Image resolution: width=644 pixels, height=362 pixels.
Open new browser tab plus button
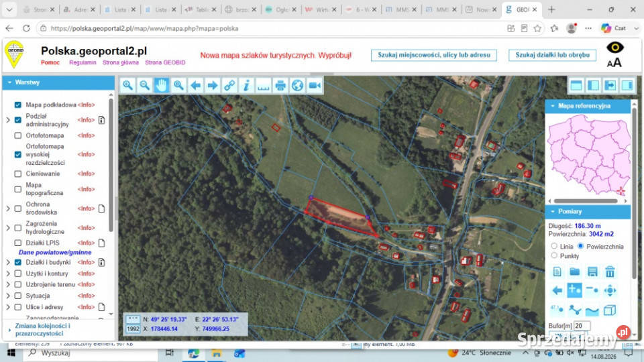pos(551,9)
